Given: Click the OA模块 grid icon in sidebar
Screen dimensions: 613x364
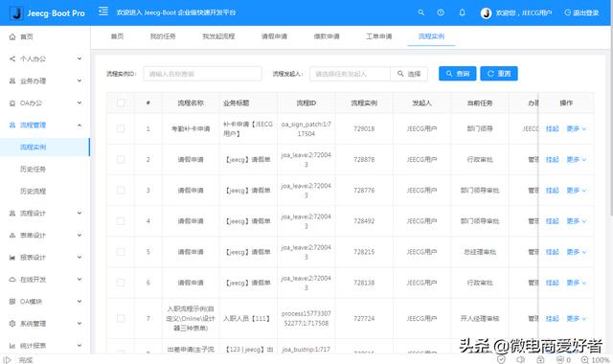Looking at the screenshot, I should click(12, 302).
